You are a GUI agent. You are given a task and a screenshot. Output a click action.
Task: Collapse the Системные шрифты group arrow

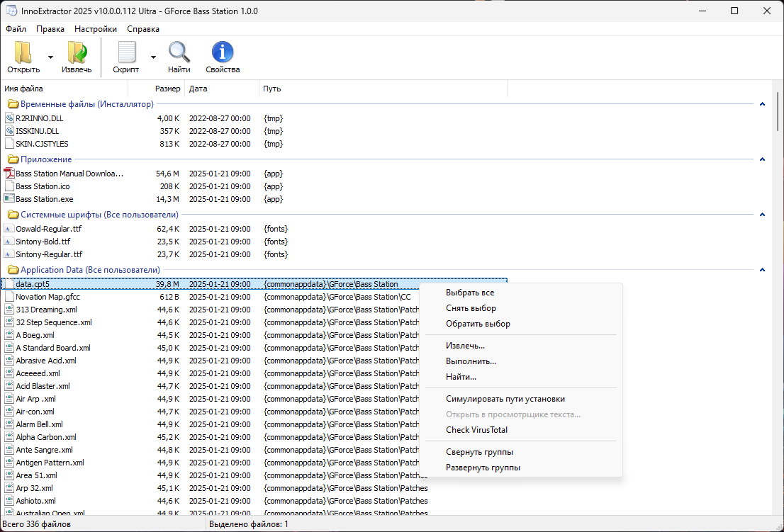762,215
